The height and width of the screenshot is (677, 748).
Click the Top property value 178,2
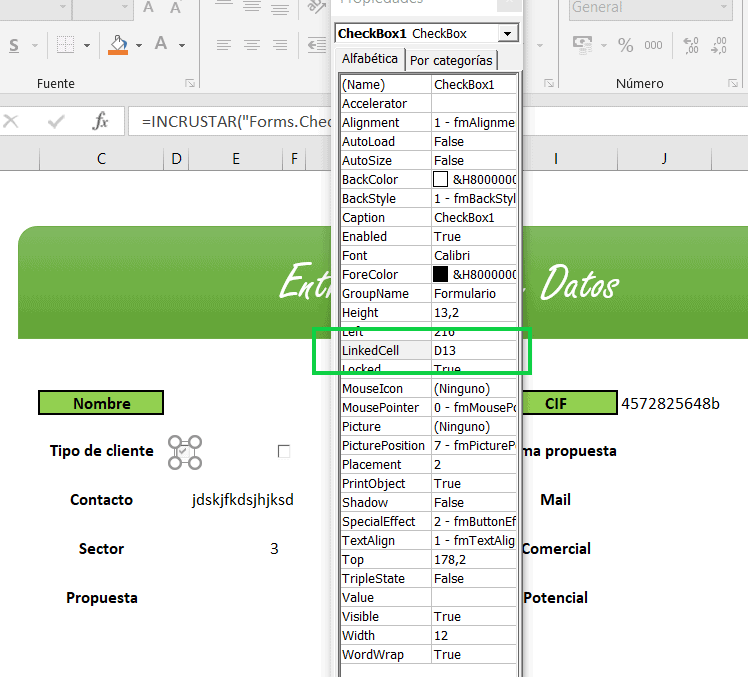(x=474, y=560)
